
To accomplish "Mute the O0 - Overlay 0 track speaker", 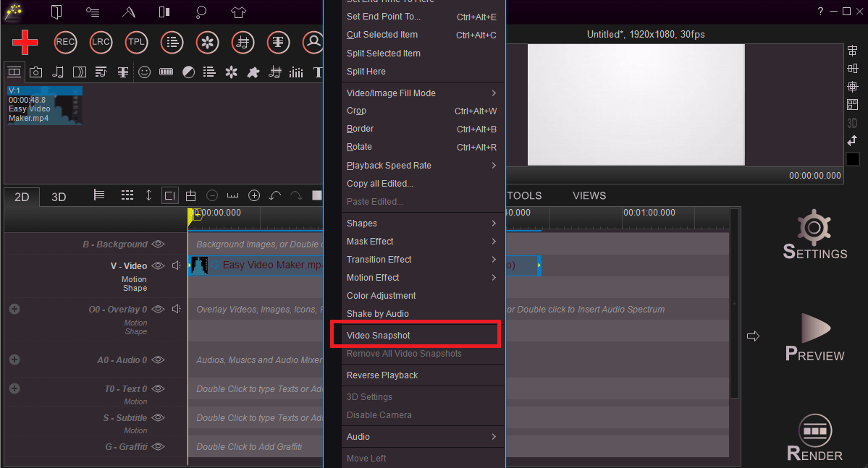I will (x=177, y=309).
